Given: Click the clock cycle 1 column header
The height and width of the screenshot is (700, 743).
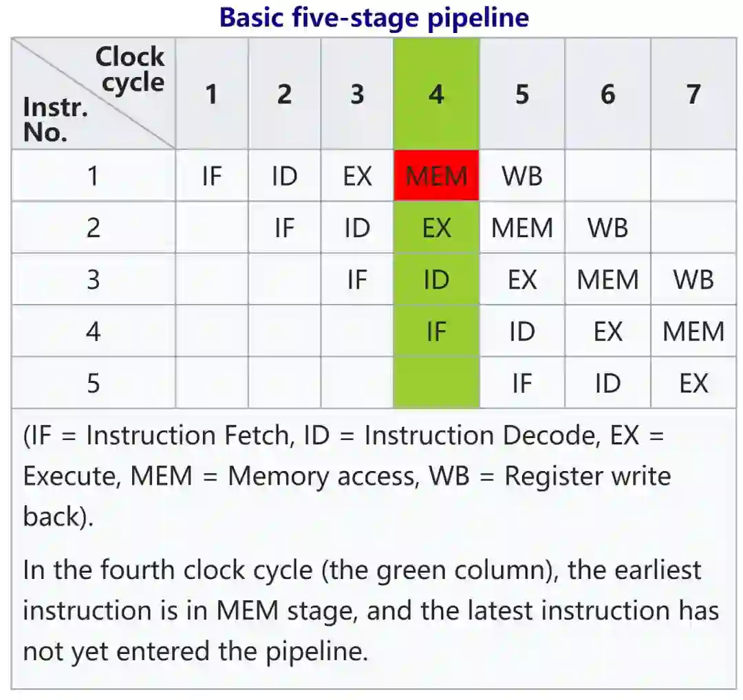Looking at the screenshot, I should coord(212,94).
